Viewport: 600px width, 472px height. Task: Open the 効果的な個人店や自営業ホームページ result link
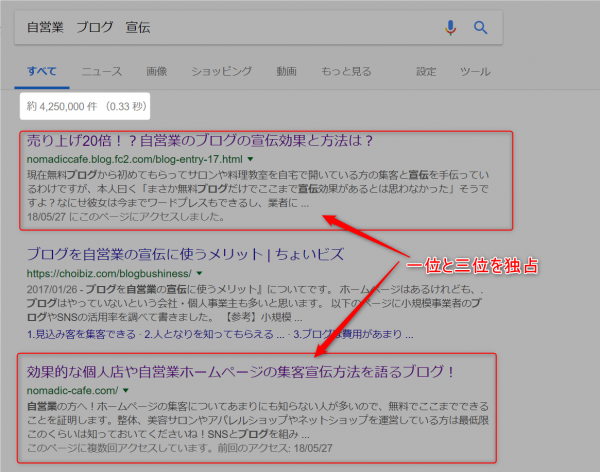pyautogui.click(x=240, y=371)
